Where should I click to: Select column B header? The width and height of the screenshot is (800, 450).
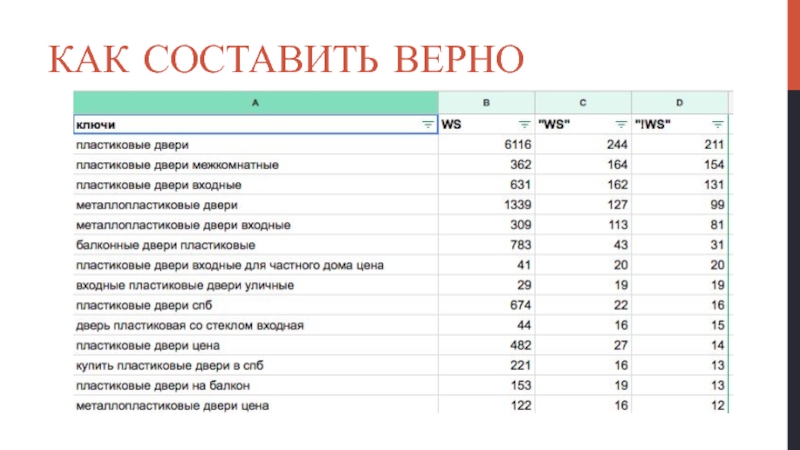coord(486,103)
